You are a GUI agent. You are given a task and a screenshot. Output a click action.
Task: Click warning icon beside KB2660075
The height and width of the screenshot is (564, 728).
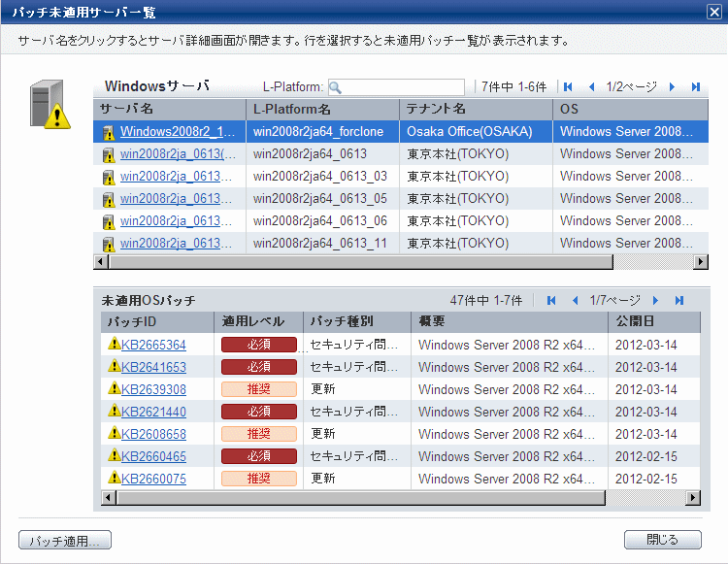pos(114,478)
